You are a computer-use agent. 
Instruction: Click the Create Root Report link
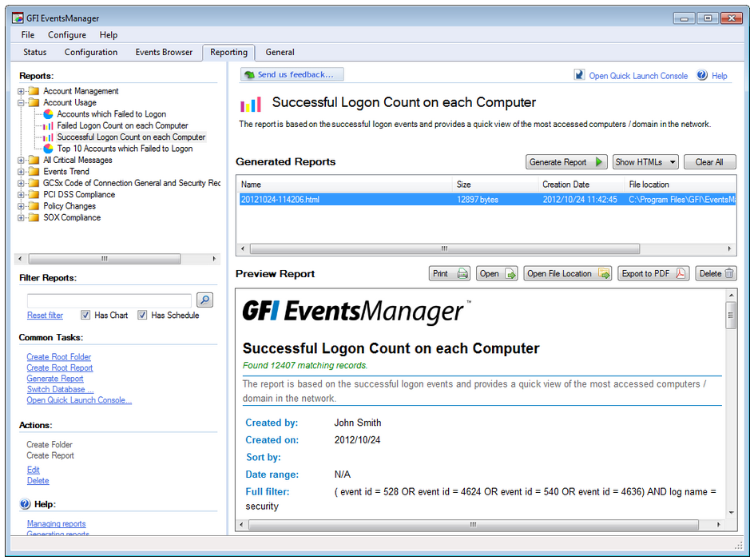click(x=60, y=367)
